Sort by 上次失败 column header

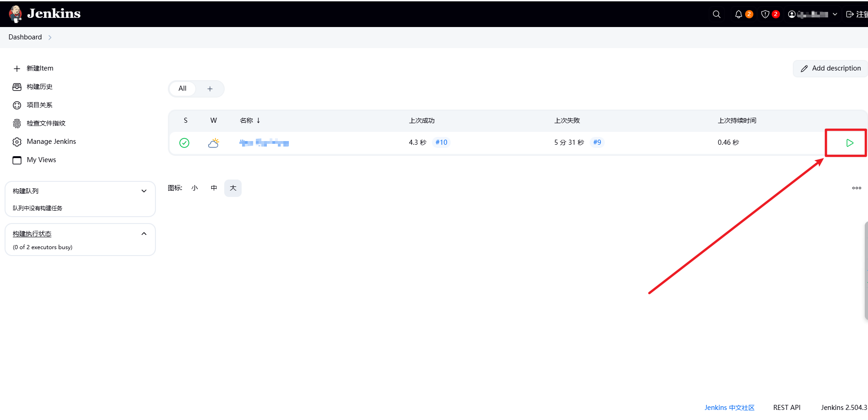(x=567, y=120)
